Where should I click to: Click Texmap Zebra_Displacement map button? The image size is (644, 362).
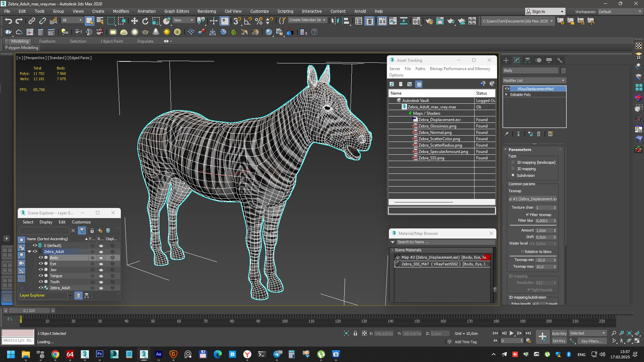[x=533, y=199]
